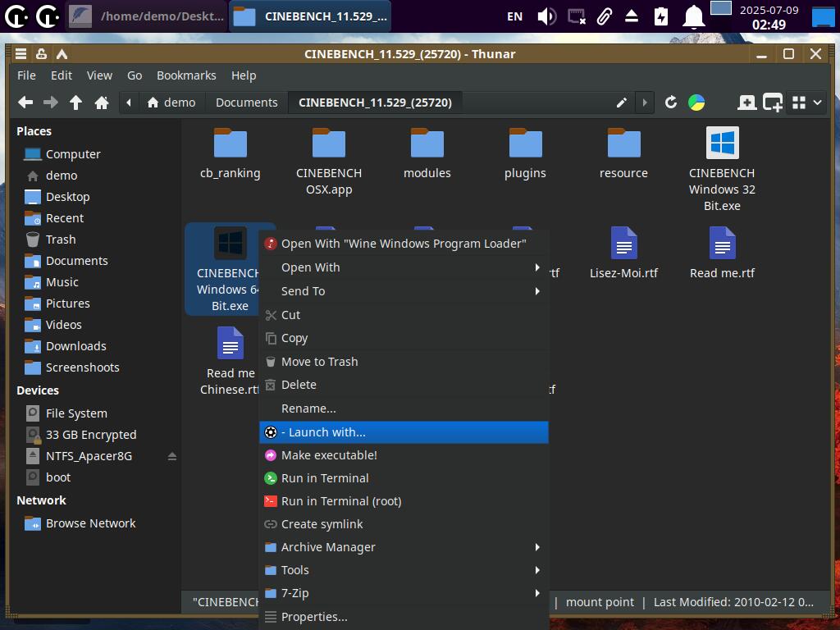
Task: Click the demo breadcrumb button in path bar
Action: (x=171, y=103)
